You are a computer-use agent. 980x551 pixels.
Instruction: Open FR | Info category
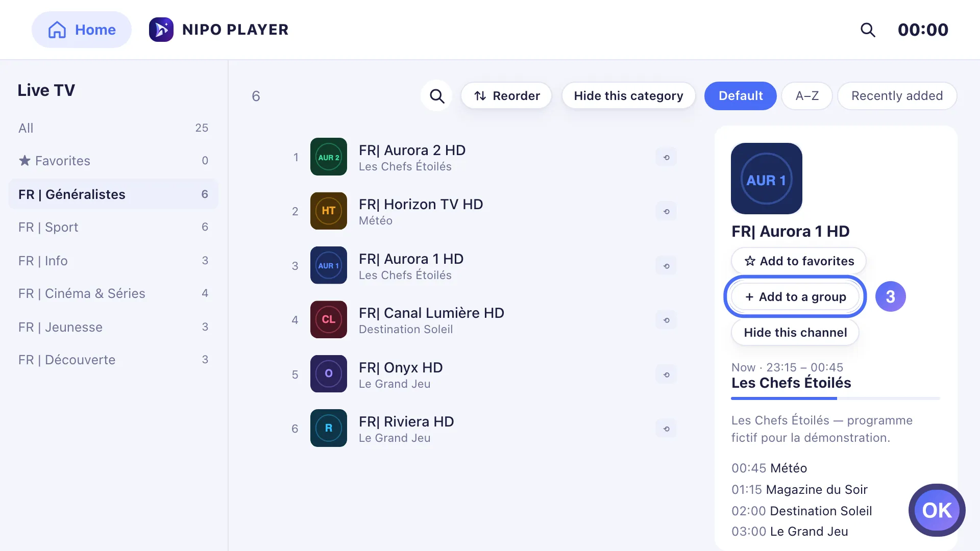pos(113,261)
